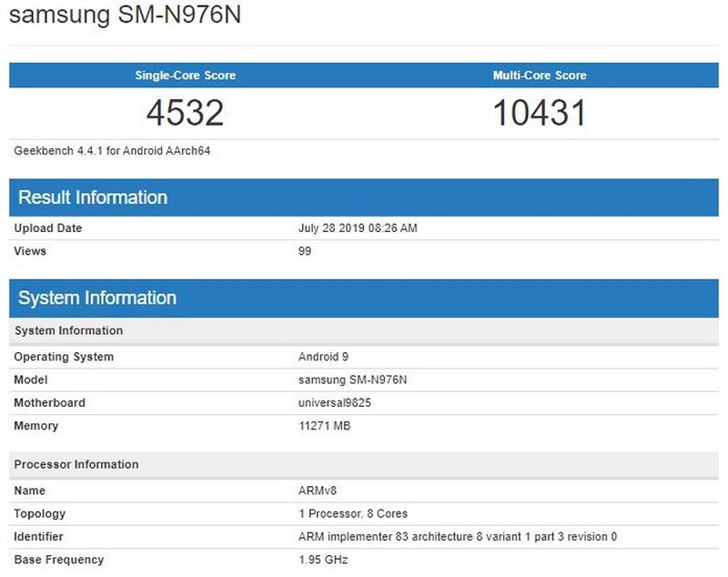
Task: Select the Single-Core Score header
Action: [185, 76]
